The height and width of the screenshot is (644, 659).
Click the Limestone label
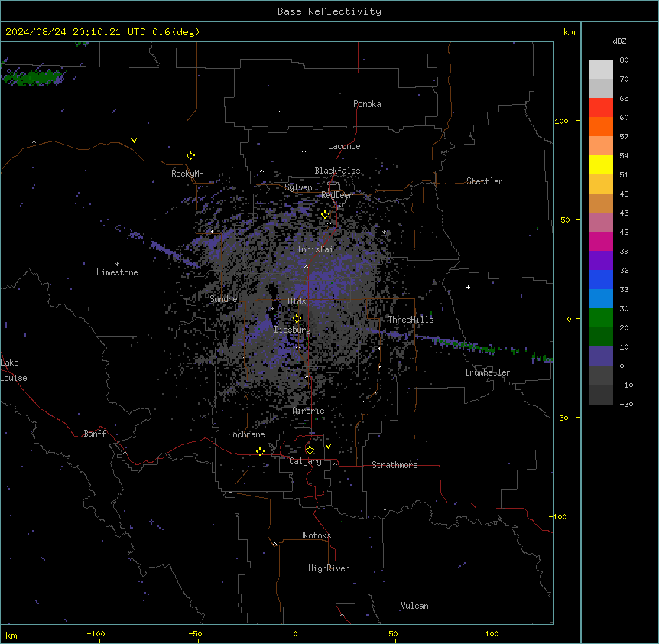[117, 272]
